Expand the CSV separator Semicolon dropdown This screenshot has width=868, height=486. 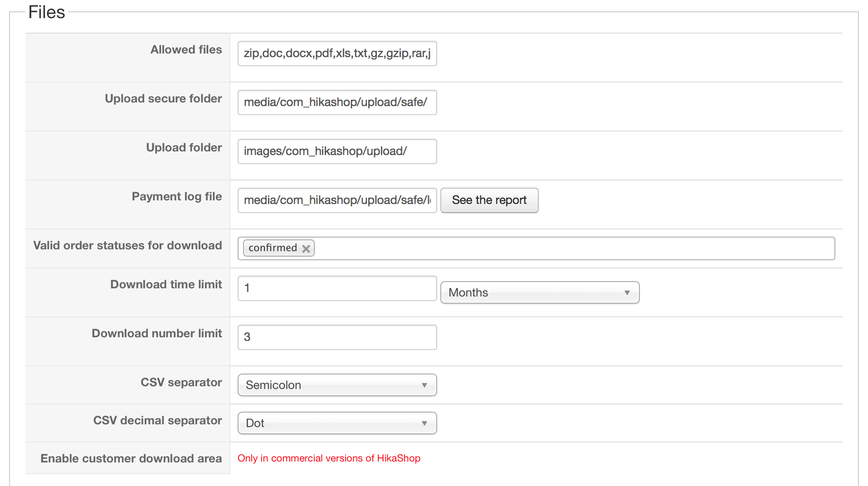pos(336,385)
